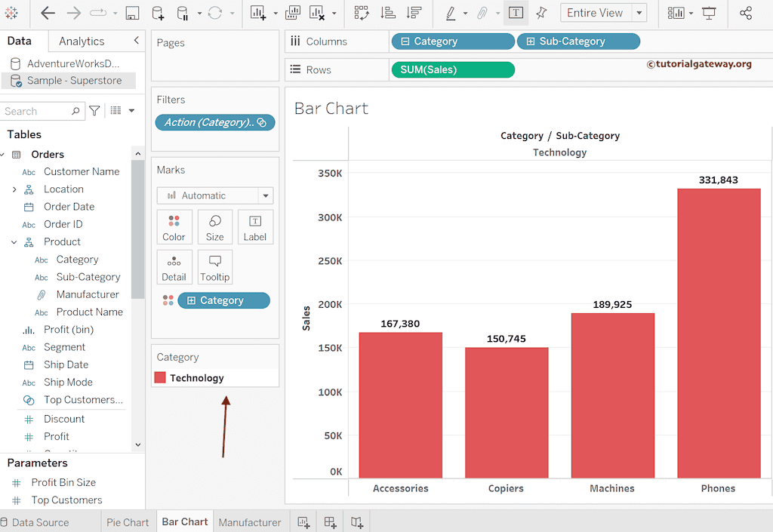Click the Share icon in toolbar
Screen dimensions: 773x532
[x=746, y=13]
